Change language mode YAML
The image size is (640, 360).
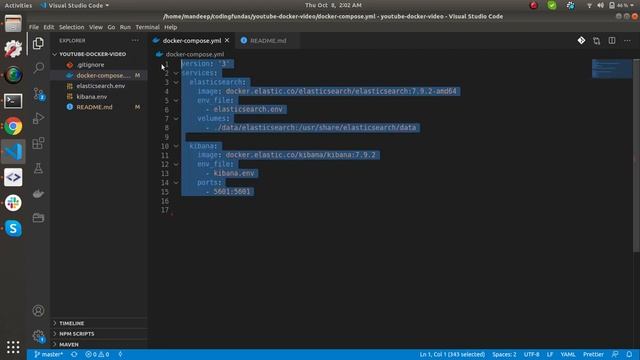pos(568,354)
